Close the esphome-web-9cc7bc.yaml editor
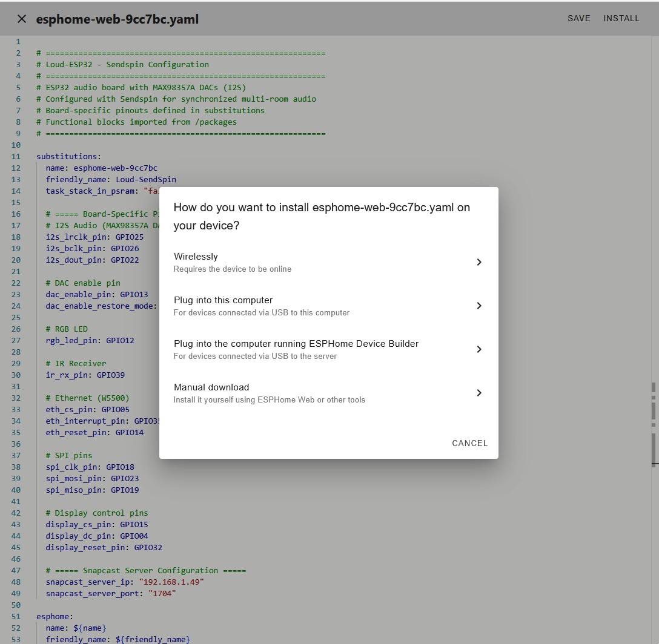 (21, 19)
